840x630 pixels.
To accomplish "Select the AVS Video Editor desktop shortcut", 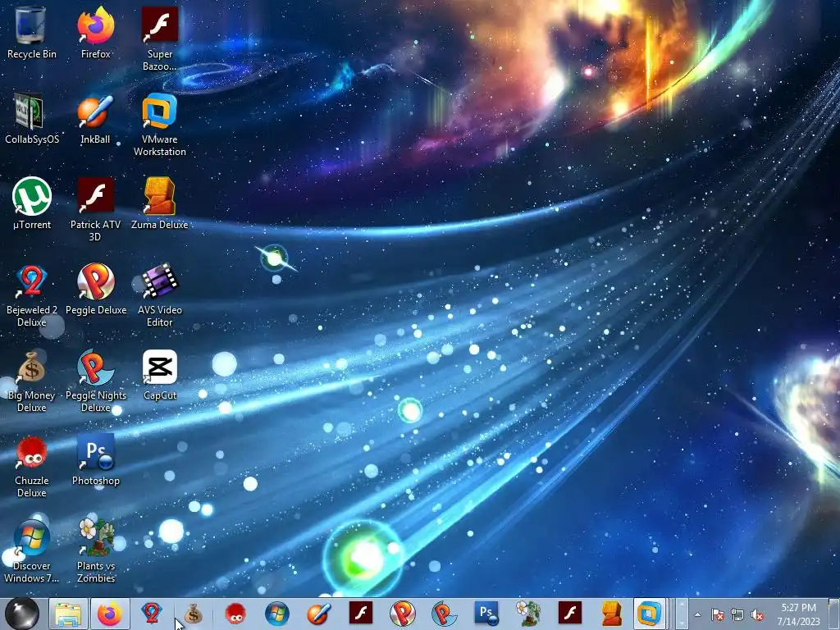I will [x=160, y=294].
